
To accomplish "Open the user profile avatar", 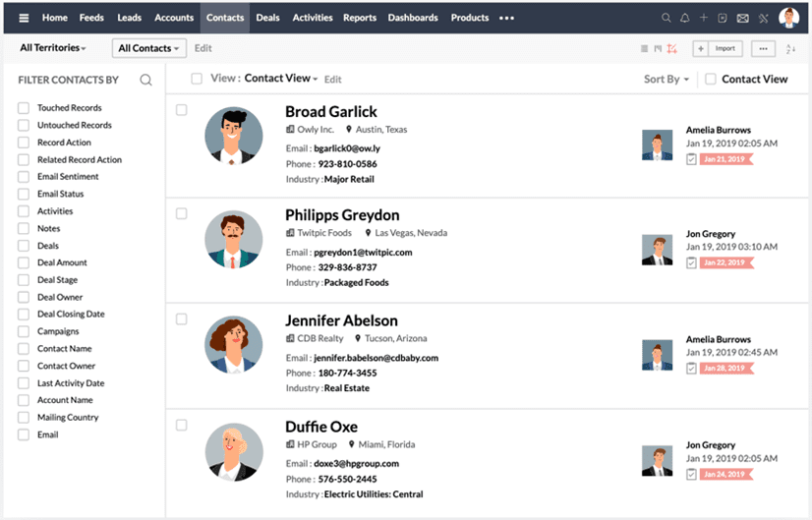I will (788, 18).
